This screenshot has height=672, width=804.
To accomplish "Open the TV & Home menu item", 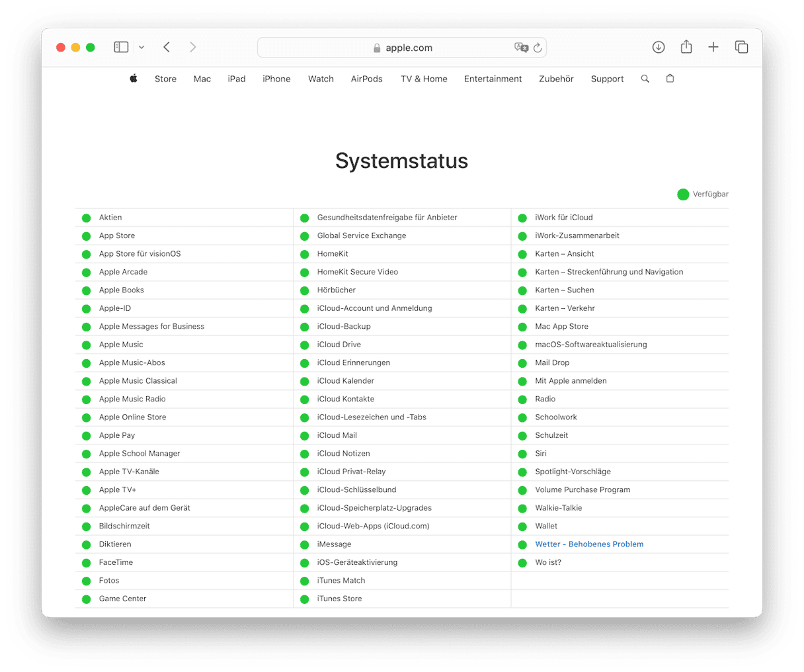I will (x=424, y=79).
